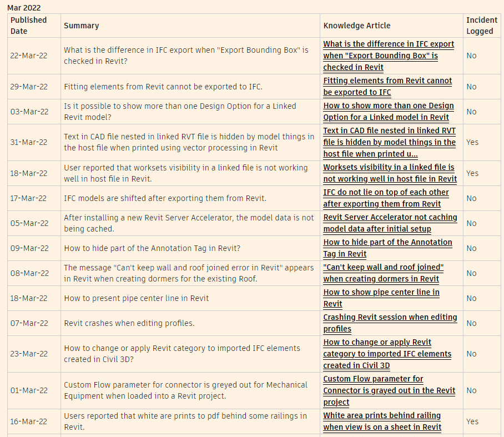Image resolution: width=504 pixels, height=437 pixels.
Task: Open 'Custom Flow parameter for Connector' article link
Action: [x=389, y=390]
